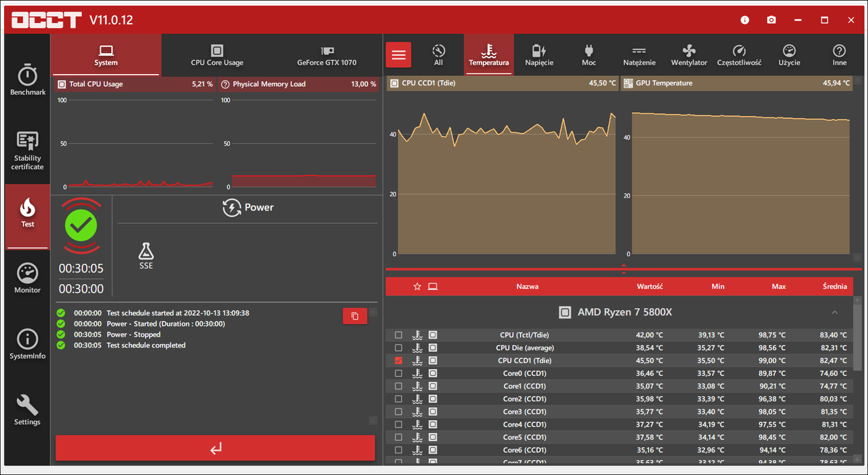
Task: Toggle checkbox for Core2 (CCD1)
Action: 399,399
